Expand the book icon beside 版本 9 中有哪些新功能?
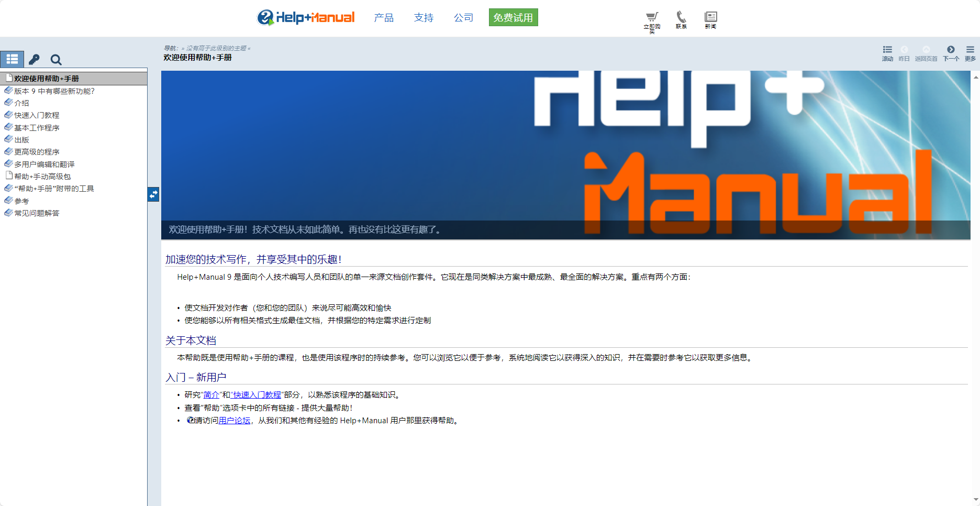The height and width of the screenshot is (506, 980). [8, 91]
